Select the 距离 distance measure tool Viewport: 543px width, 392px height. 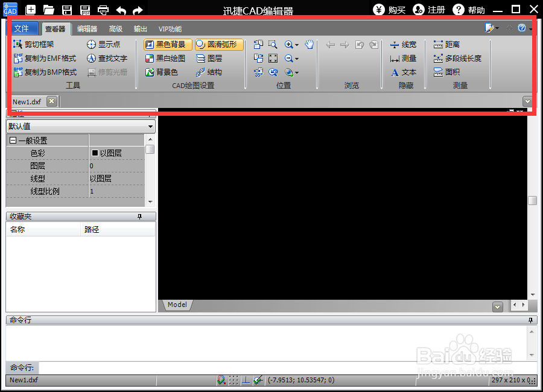coord(446,44)
